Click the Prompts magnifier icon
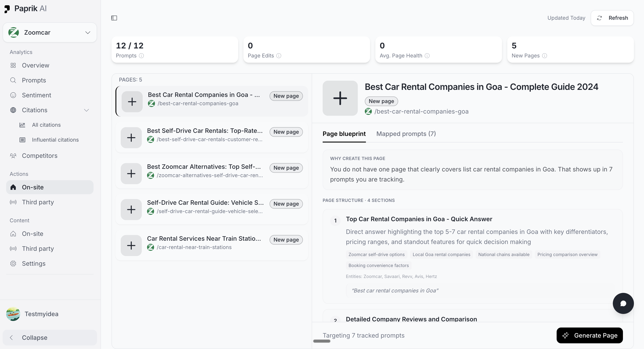644x349 pixels. pos(13,80)
